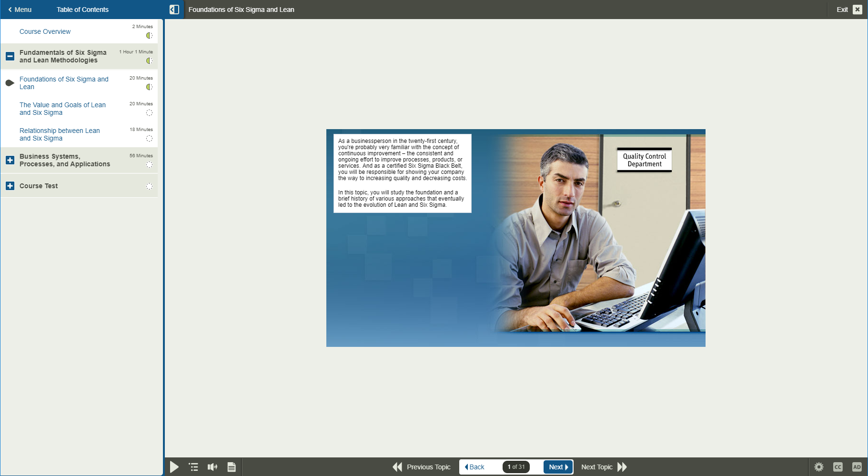This screenshot has width=868, height=476.
Task: Open the topic outline list icon
Action: tap(193, 467)
